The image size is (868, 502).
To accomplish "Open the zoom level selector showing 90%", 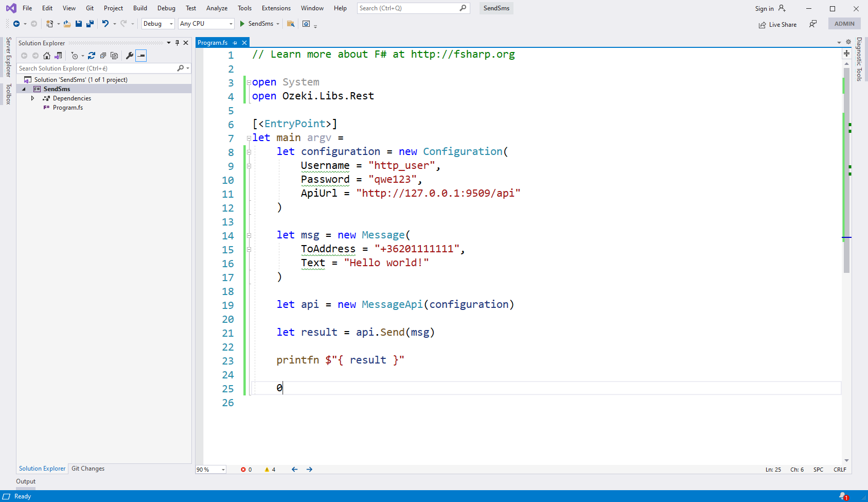I will [210, 469].
